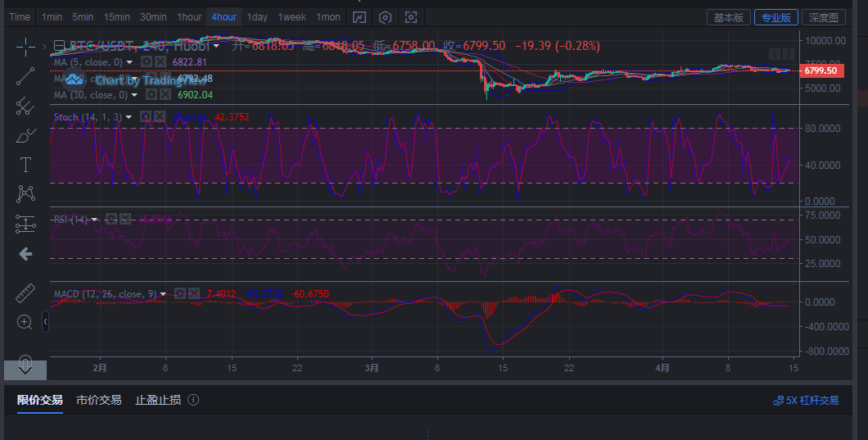Select the crosshair cursor tool
Viewport: 868px width, 440px height.
pos(25,47)
